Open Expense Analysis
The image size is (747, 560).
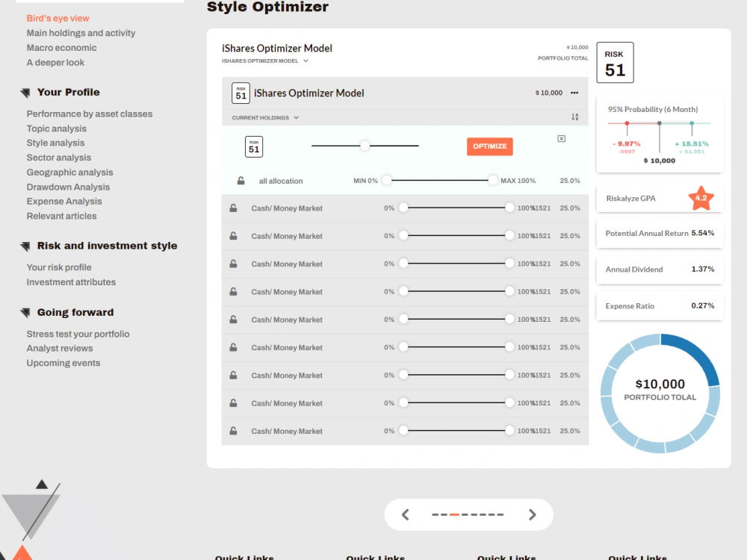(x=63, y=202)
